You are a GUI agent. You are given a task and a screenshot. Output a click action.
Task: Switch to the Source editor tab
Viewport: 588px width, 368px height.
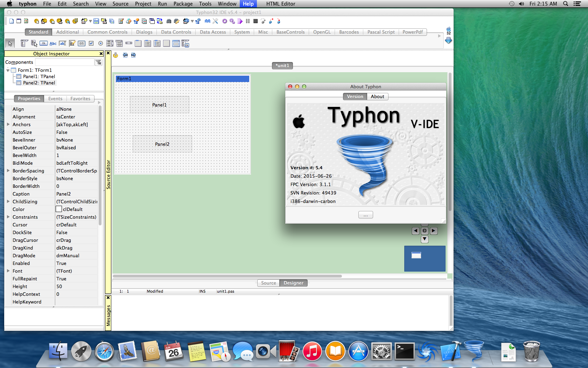point(268,283)
